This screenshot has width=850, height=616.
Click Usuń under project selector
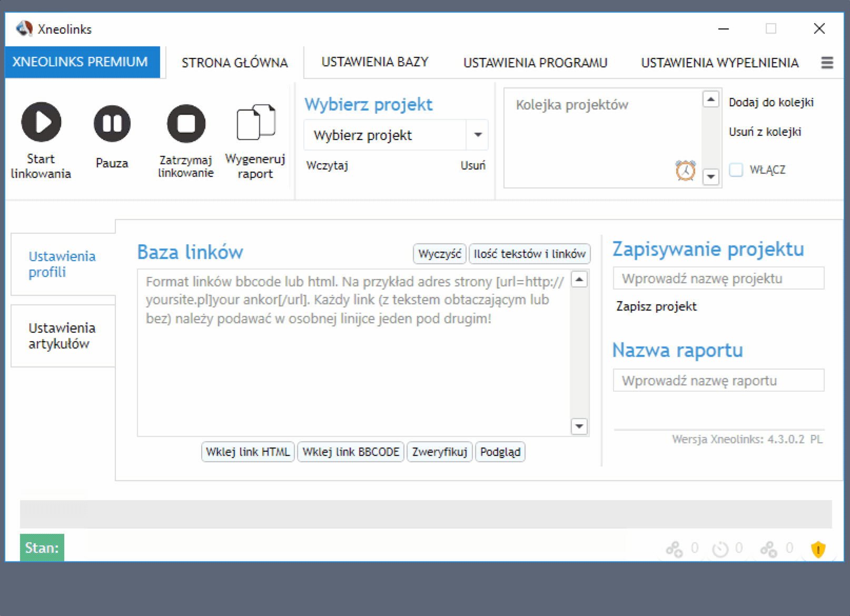473,165
